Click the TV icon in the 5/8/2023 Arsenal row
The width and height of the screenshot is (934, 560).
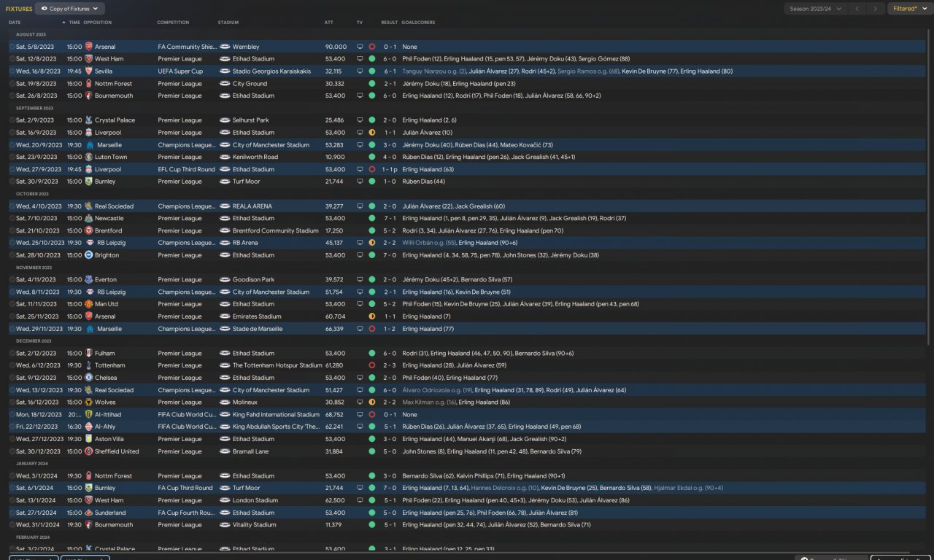pos(360,47)
